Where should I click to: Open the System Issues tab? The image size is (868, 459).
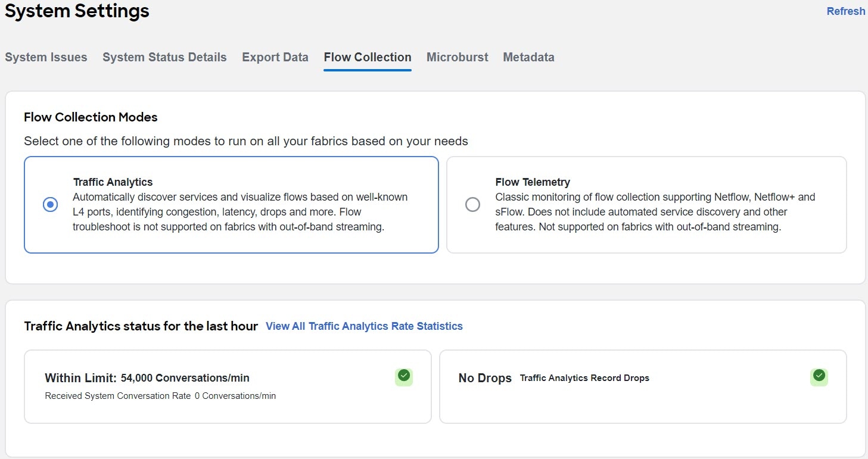[46, 57]
